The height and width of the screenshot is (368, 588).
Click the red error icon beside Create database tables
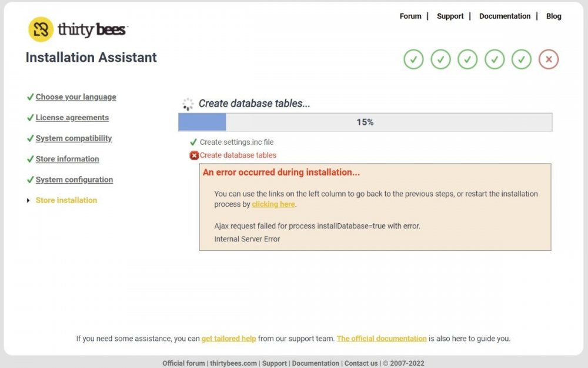pos(194,155)
